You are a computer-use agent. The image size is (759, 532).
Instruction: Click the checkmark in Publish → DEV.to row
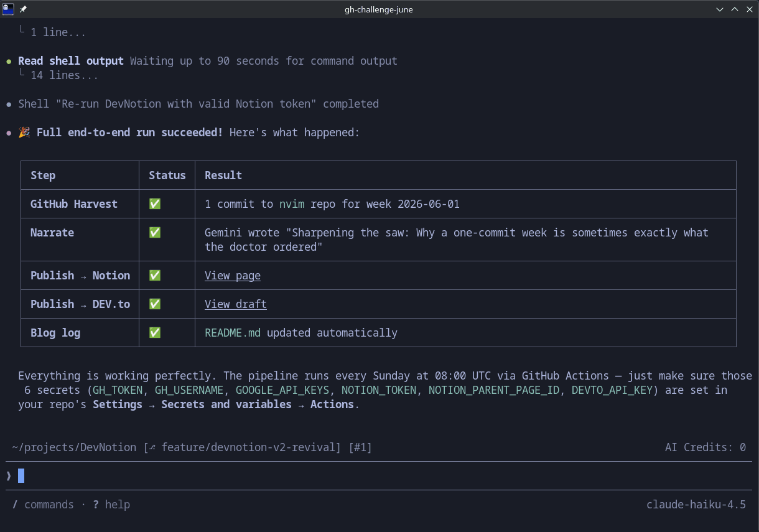(x=155, y=304)
